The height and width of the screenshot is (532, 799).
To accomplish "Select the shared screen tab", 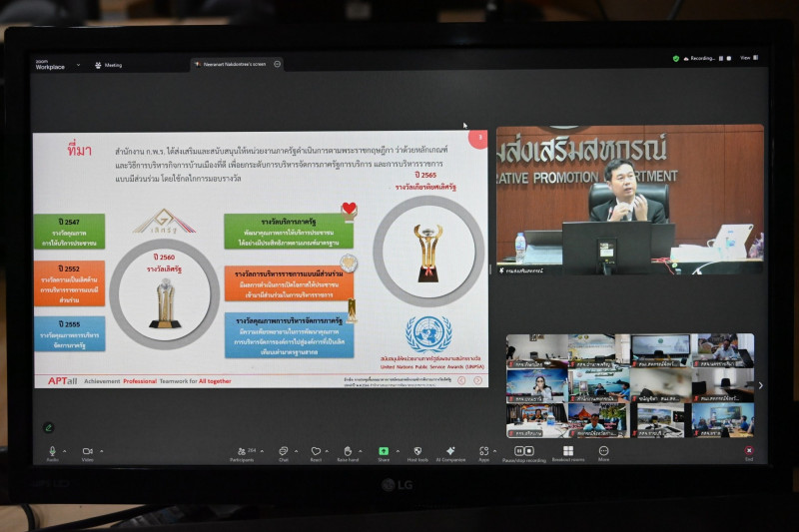I will [232, 64].
